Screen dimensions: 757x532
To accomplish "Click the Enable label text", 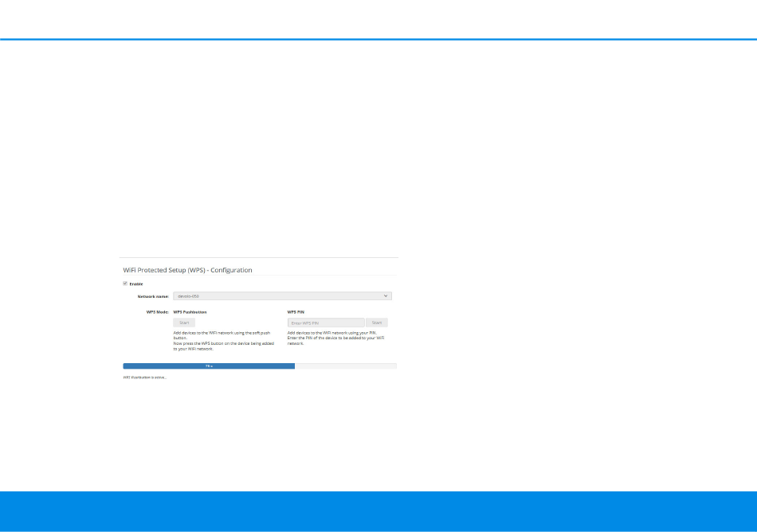I will (x=136, y=284).
